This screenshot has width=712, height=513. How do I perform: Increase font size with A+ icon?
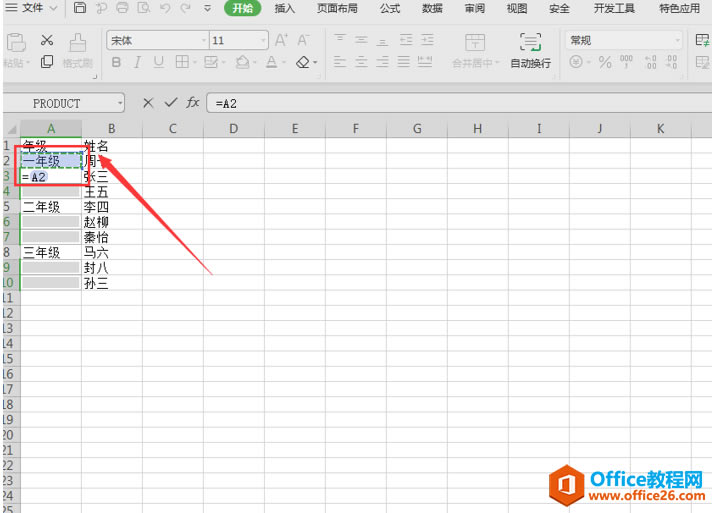(282, 40)
